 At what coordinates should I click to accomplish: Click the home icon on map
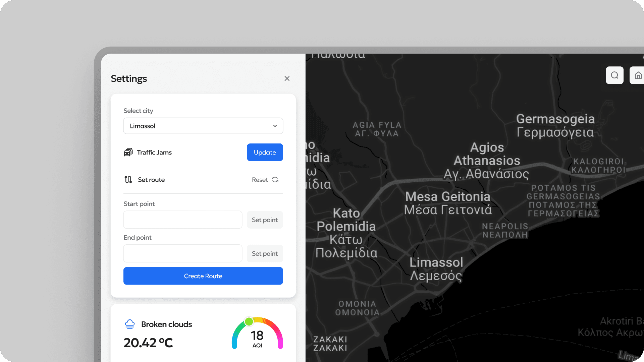[x=638, y=75]
